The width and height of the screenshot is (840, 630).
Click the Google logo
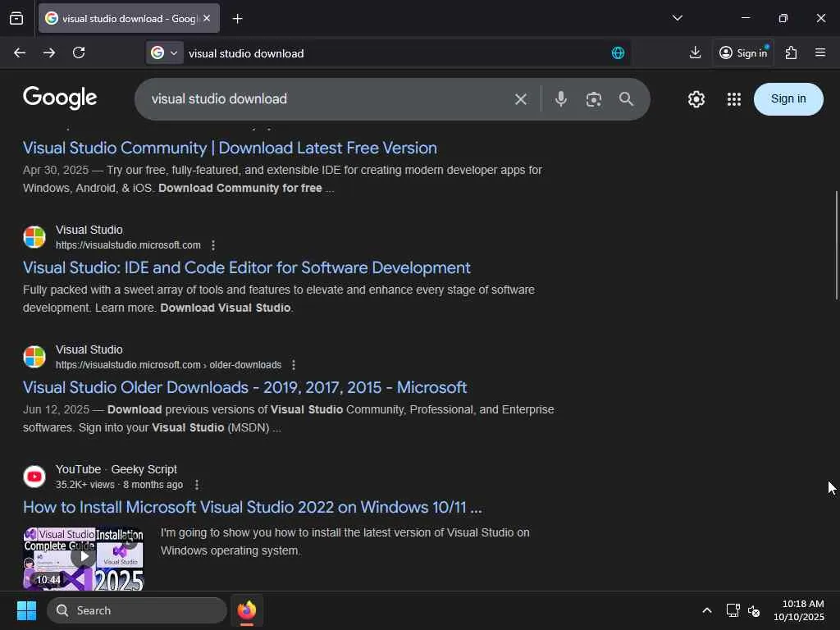click(60, 98)
